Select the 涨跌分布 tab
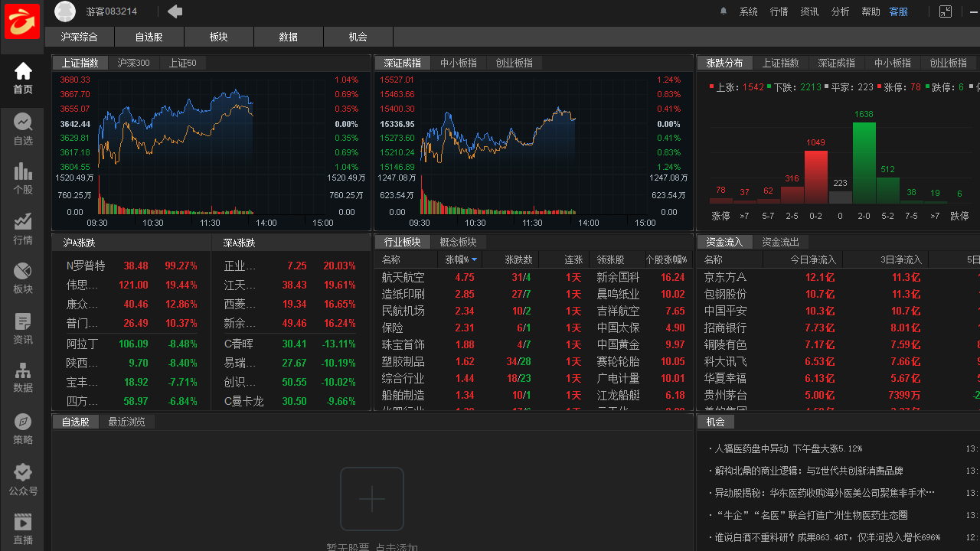980x551 pixels. (724, 63)
